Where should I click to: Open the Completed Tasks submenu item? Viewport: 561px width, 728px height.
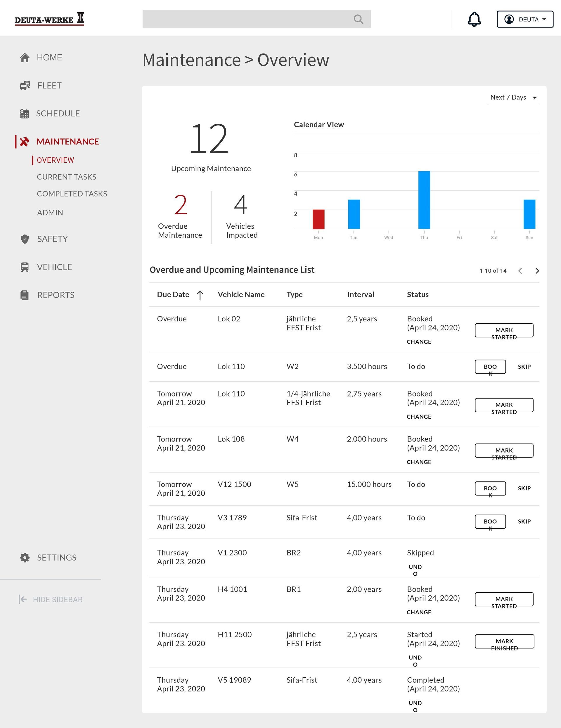(x=72, y=194)
